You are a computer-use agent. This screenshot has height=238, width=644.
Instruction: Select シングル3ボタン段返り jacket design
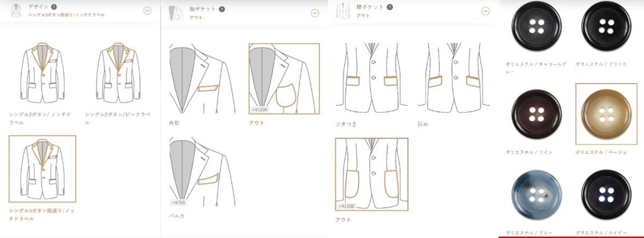(43, 169)
